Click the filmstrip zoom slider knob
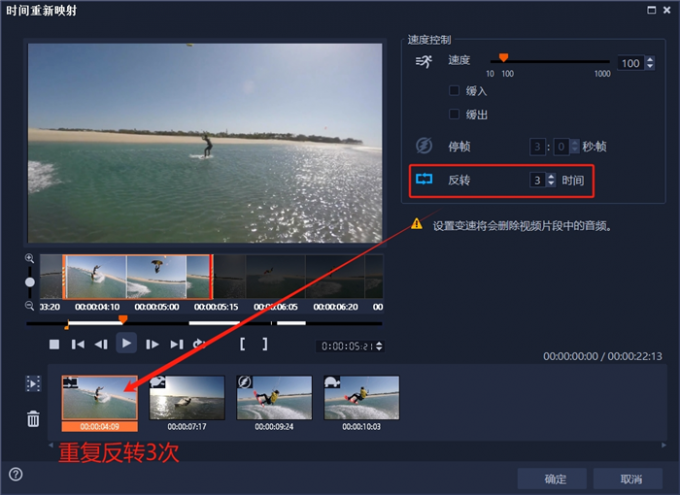Image resolution: width=680 pixels, height=495 pixels. point(29,282)
